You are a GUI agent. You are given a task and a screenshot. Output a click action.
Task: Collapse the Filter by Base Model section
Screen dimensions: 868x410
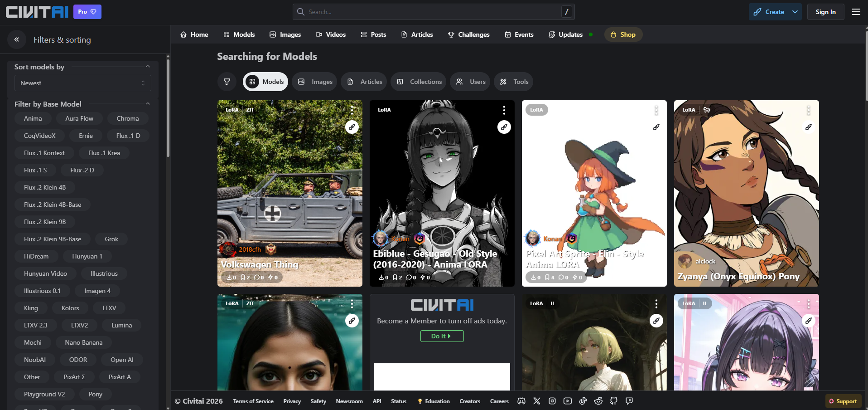(148, 104)
